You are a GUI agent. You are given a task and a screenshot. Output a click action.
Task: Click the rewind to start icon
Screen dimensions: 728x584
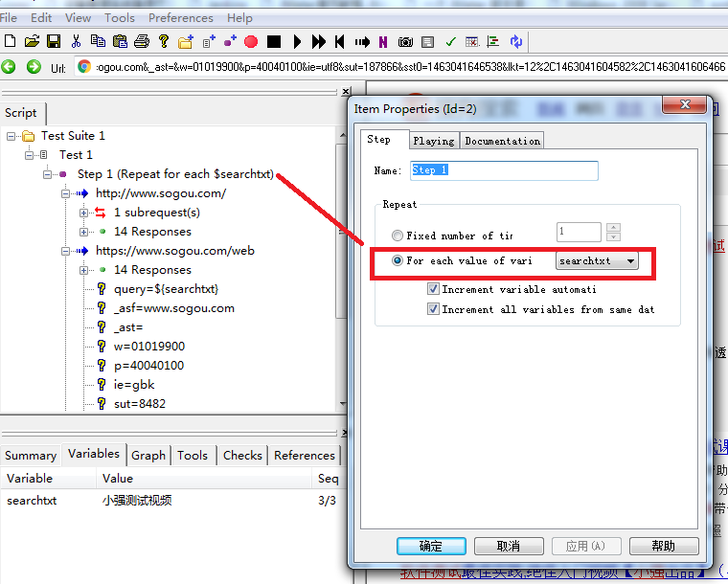pos(339,42)
